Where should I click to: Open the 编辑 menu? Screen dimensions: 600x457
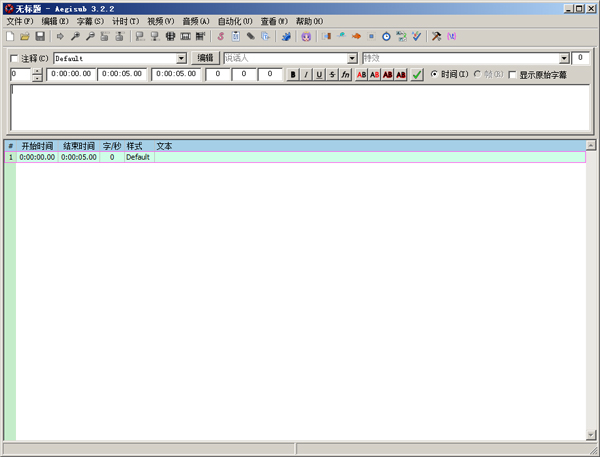pyautogui.click(x=55, y=21)
